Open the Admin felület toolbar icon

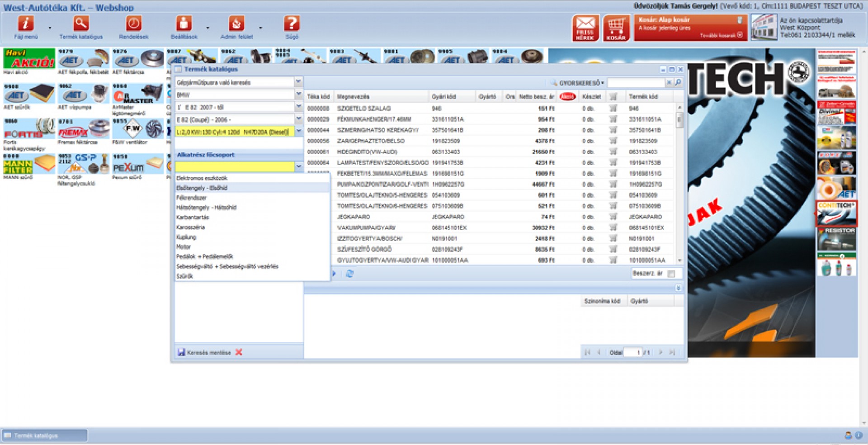[236, 24]
